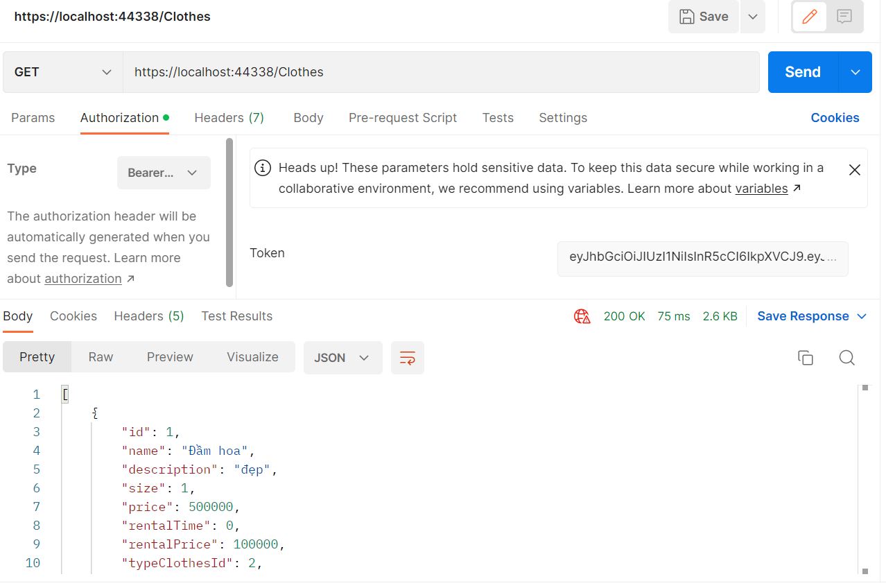Expand the Send button dropdown arrow
886x588 pixels.
(x=855, y=71)
